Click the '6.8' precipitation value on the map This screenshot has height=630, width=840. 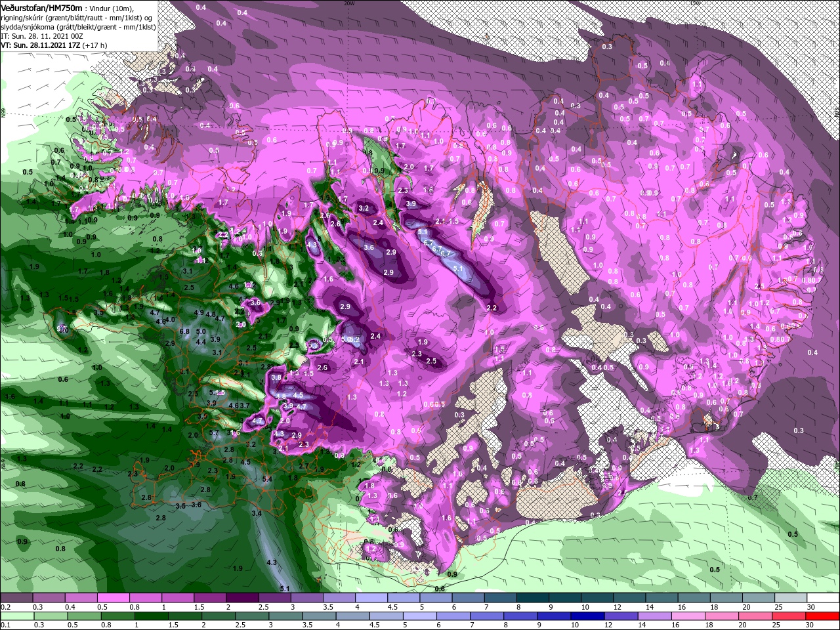[x=184, y=331]
